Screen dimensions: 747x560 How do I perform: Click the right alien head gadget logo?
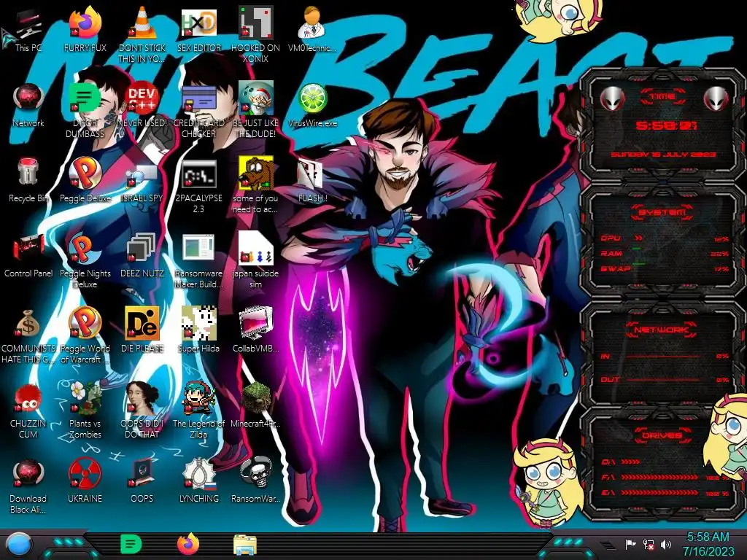pyautogui.click(x=716, y=98)
